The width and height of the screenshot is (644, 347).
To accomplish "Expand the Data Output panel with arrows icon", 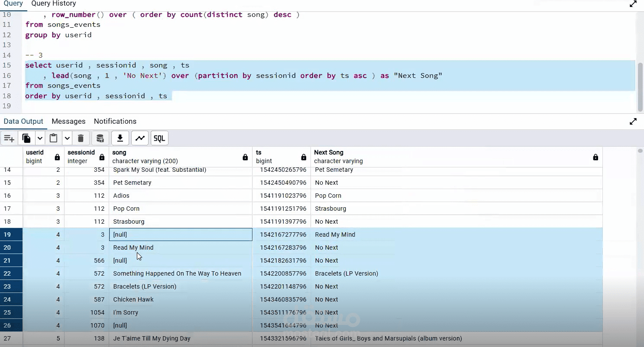I will pyautogui.click(x=633, y=122).
